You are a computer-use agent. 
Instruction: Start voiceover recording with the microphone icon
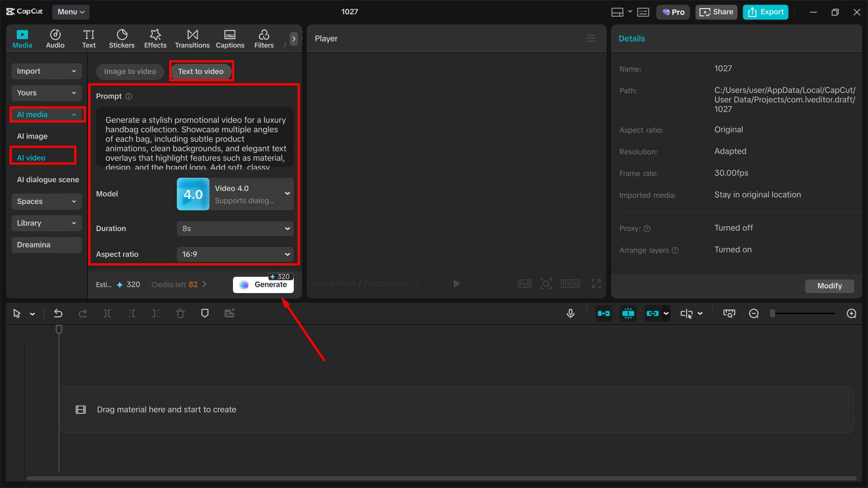[570, 313]
